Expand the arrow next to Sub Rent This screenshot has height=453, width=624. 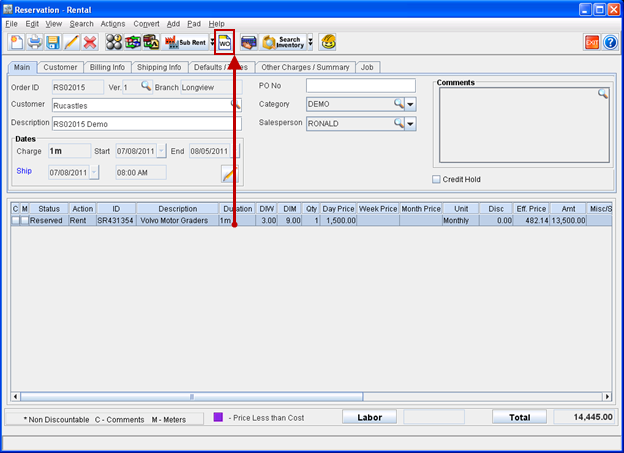click(213, 42)
